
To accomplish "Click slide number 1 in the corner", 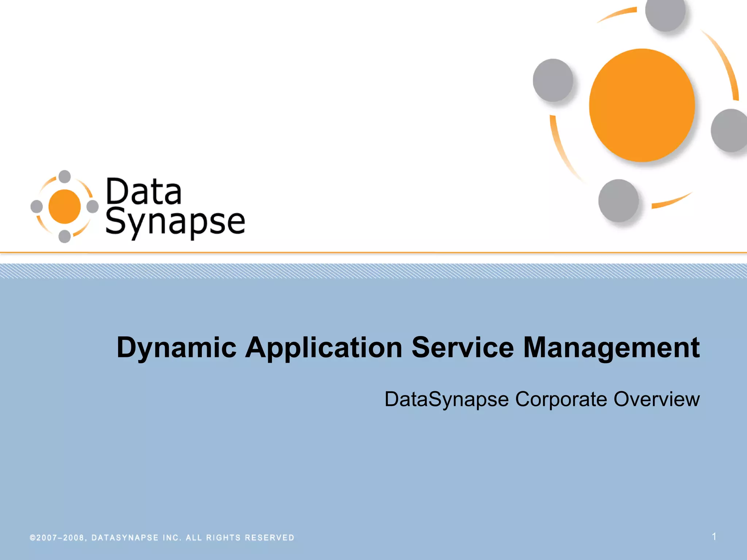I will [714, 536].
